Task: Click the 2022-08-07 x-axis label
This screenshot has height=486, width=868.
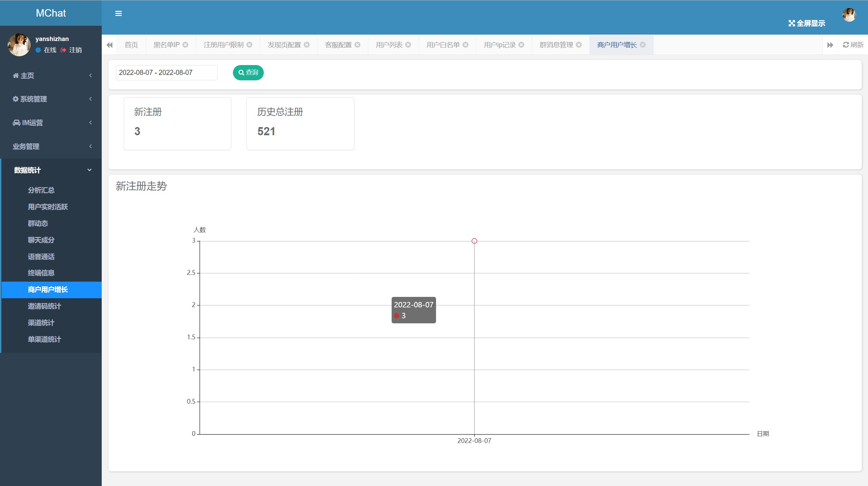Action: [474, 441]
